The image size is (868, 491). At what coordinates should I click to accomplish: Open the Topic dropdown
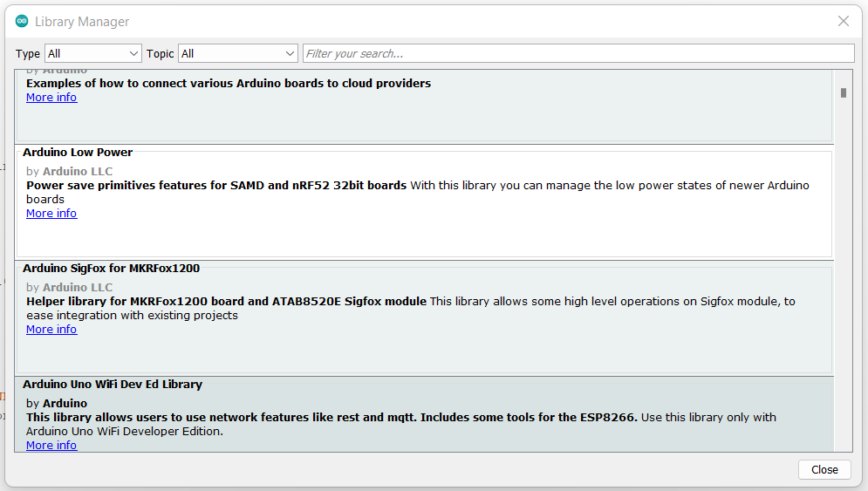(237, 54)
